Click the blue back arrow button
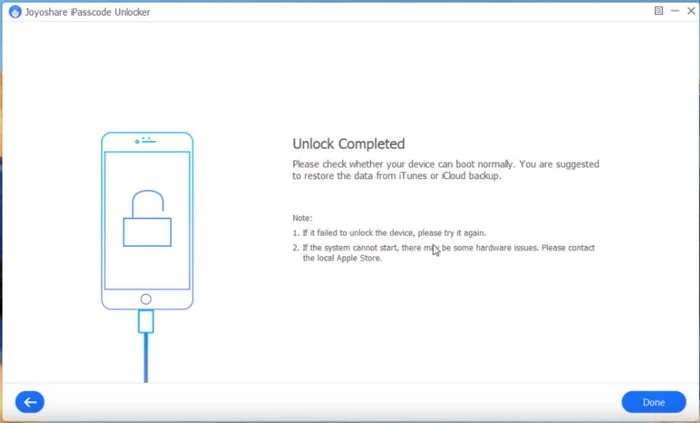700x423 pixels. pyautogui.click(x=30, y=402)
